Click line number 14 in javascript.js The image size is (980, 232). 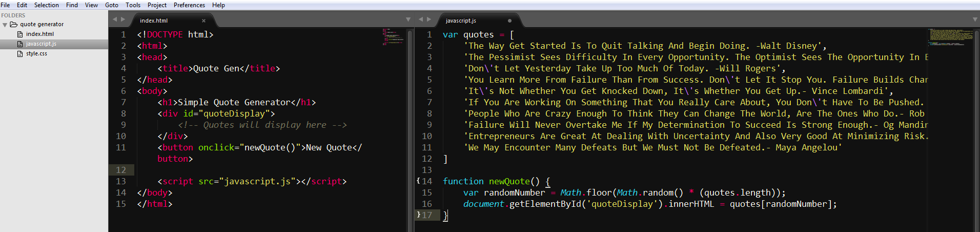pyautogui.click(x=427, y=181)
